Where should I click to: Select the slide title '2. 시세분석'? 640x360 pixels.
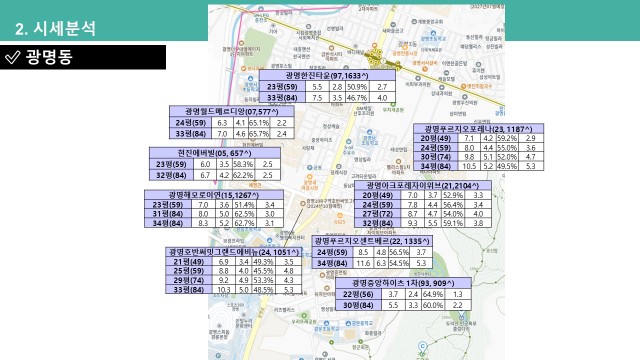pos(56,29)
